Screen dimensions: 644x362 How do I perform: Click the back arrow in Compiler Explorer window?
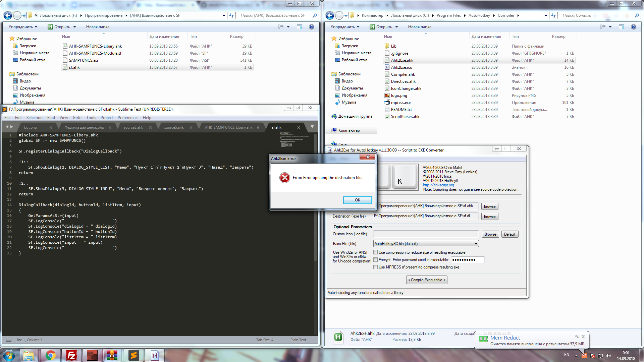click(330, 15)
